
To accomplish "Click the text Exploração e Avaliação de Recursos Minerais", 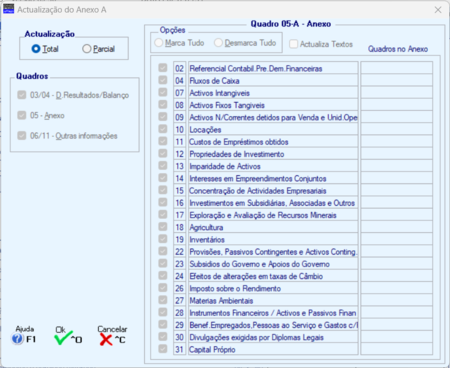I will click(x=263, y=215).
